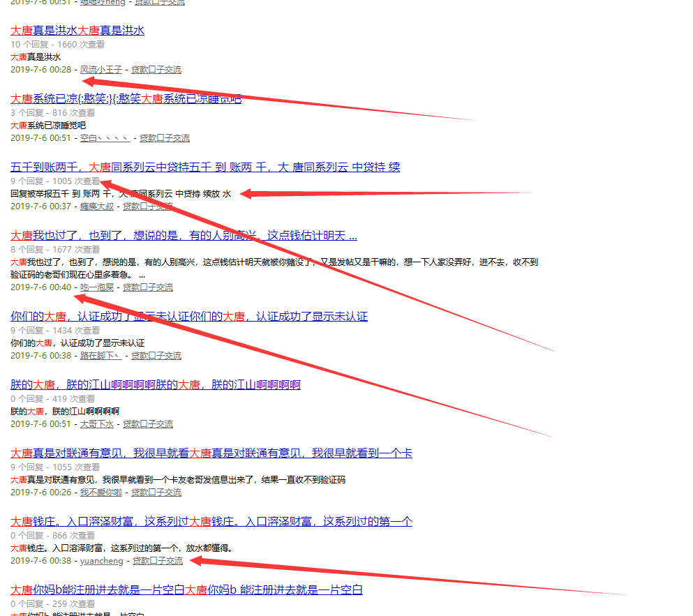Click the '10 个回复 - 1660 次查看' stats line
This screenshot has width=693, height=616.
[x=57, y=44]
